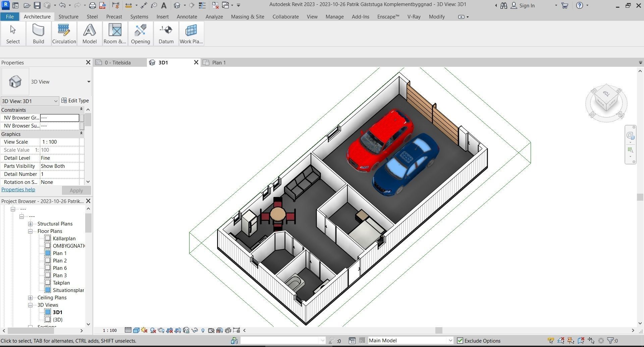The image size is (644, 347).
Task: Toggle Select Underlay Elements in status bar
Action: (560, 341)
